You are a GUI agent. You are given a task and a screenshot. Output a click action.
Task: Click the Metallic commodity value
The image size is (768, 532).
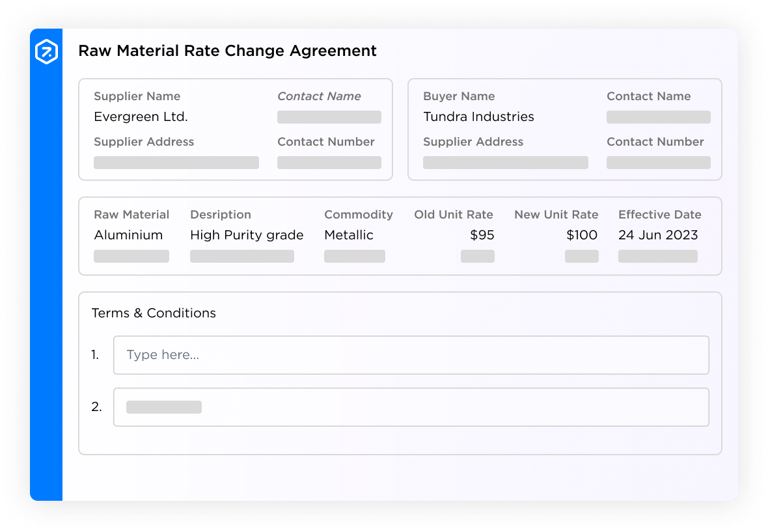coord(349,235)
